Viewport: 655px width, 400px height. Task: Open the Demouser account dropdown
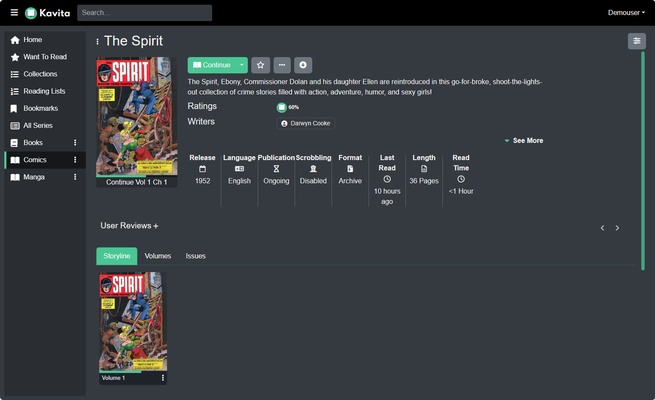626,13
